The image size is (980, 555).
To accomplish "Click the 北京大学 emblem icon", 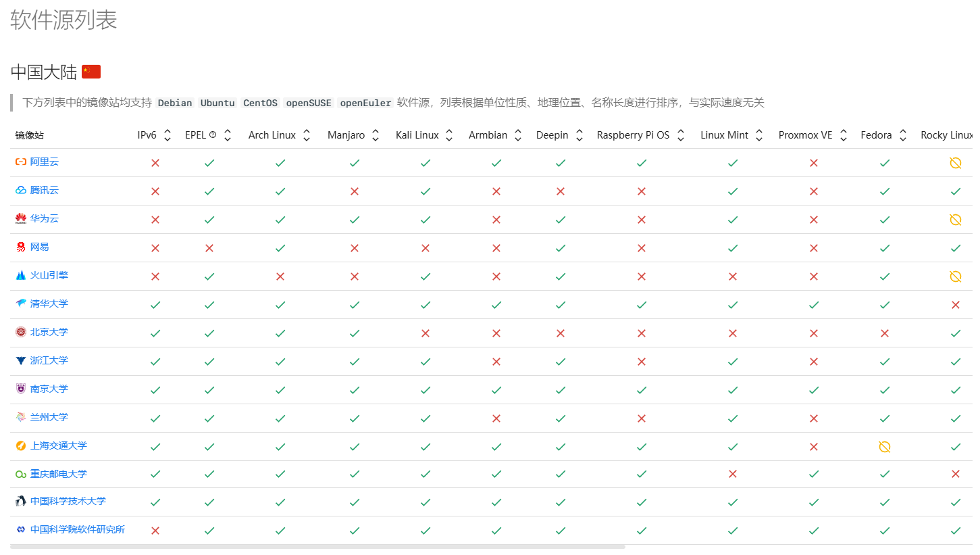I will [21, 333].
